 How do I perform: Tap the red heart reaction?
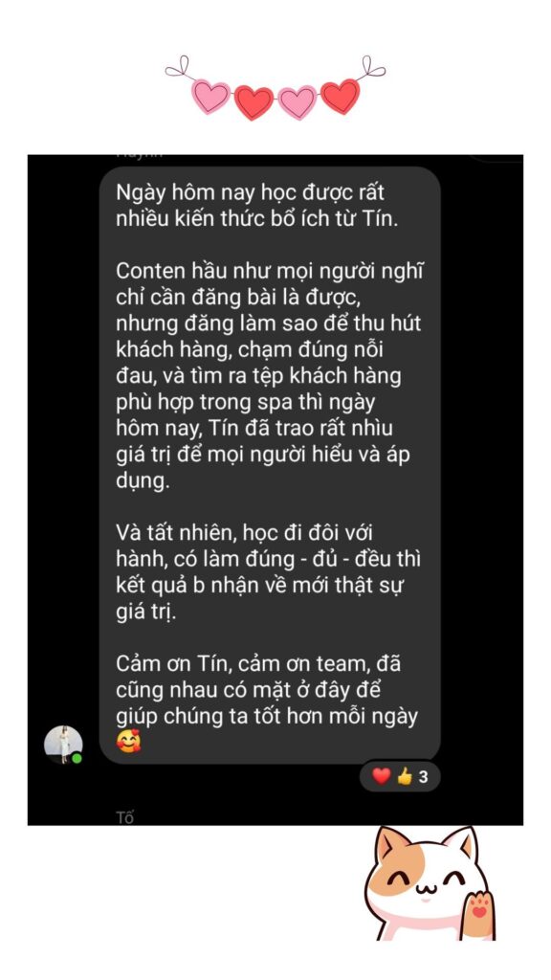coord(381,777)
